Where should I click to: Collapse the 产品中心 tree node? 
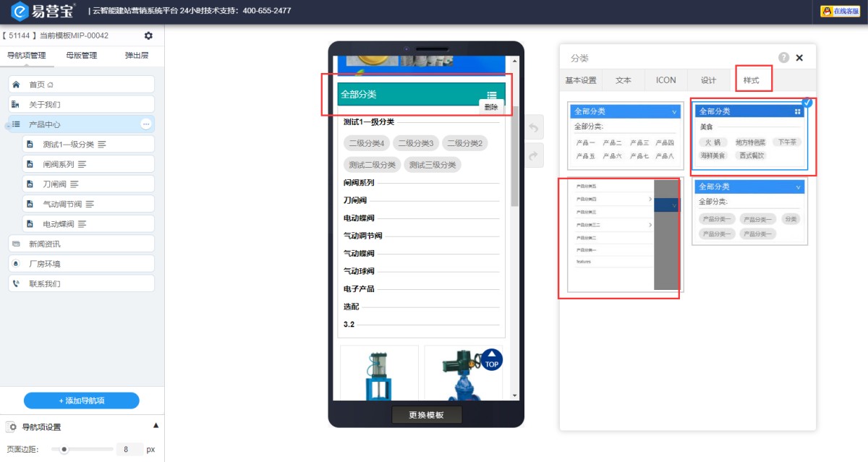click(x=7, y=127)
